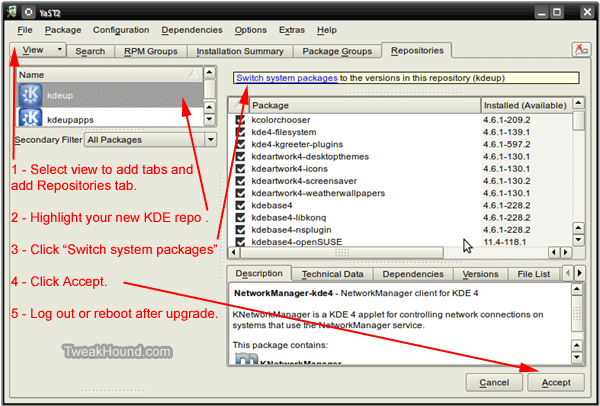Viewport: 600px width, 406px height.
Task: Click the KNetworkManager icon in description
Action: 246,359
